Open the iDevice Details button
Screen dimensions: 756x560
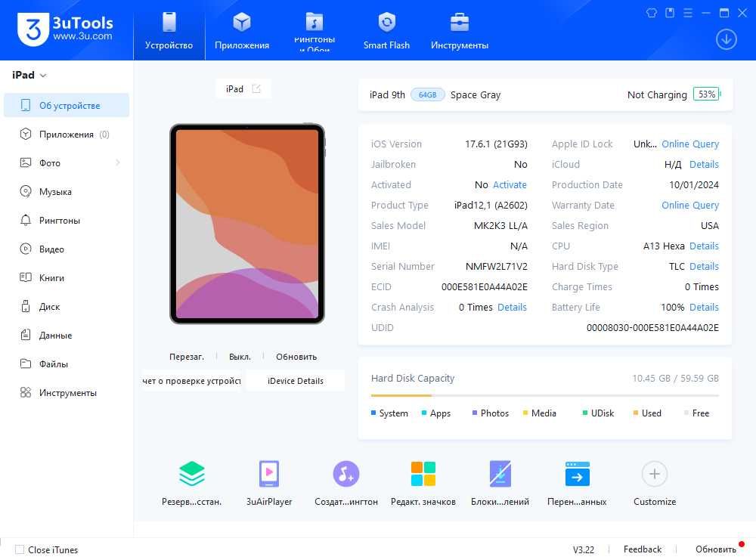(295, 381)
